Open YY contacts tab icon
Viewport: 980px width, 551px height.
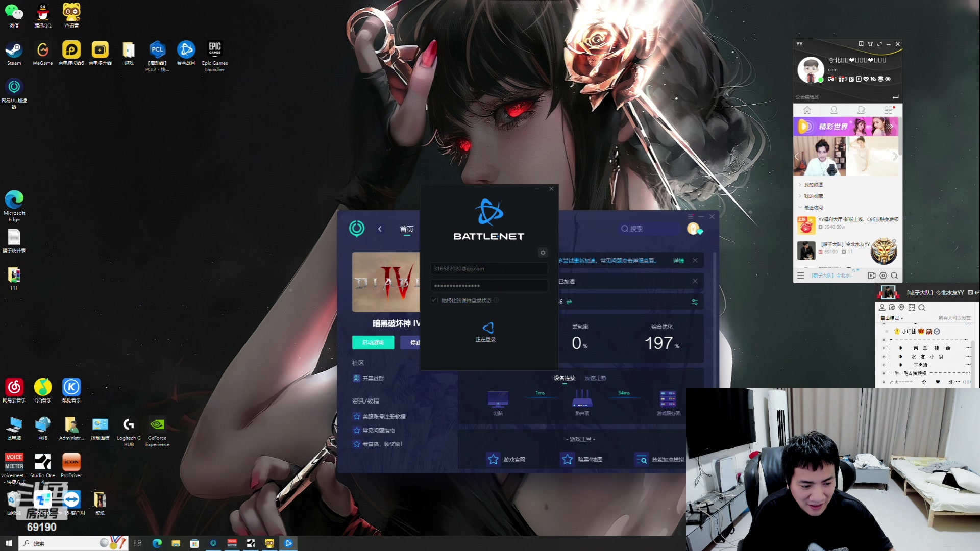click(x=834, y=110)
